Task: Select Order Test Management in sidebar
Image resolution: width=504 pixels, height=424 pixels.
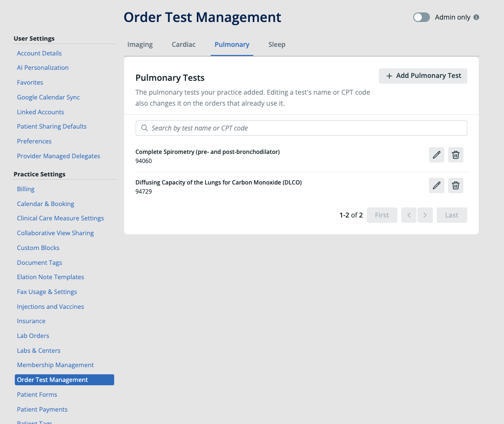Action: point(64,380)
